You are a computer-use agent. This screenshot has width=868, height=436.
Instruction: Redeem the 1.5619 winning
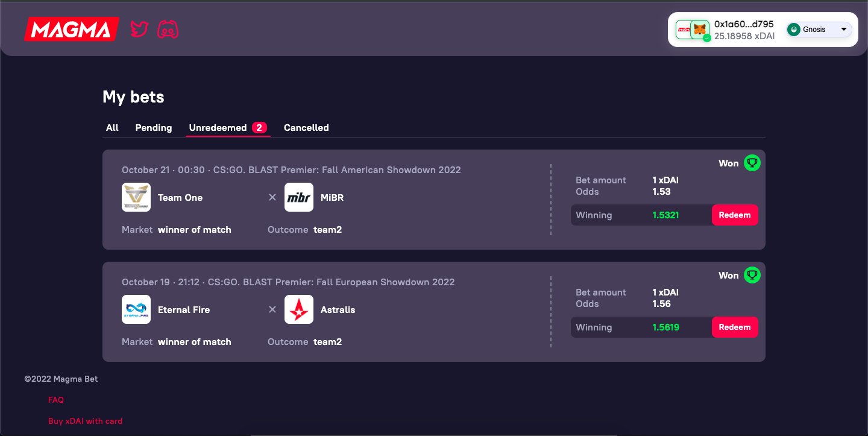pos(735,327)
